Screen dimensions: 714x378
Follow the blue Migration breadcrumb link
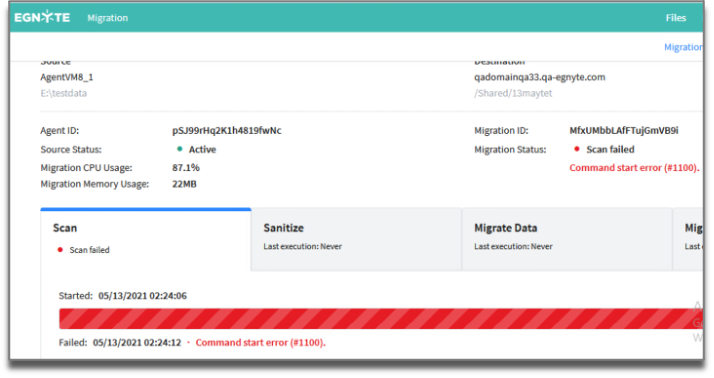(x=683, y=47)
